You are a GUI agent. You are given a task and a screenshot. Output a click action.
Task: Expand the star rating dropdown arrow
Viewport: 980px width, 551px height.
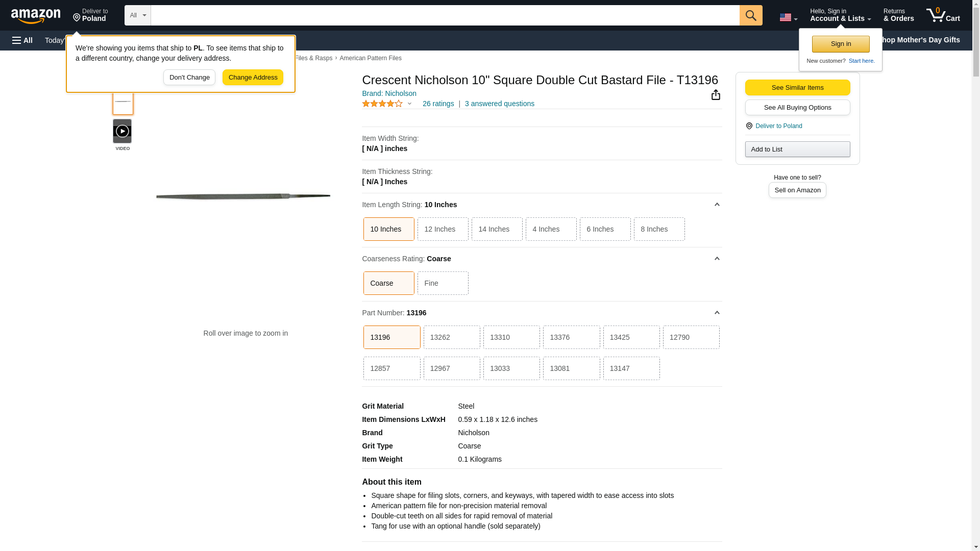tap(409, 104)
